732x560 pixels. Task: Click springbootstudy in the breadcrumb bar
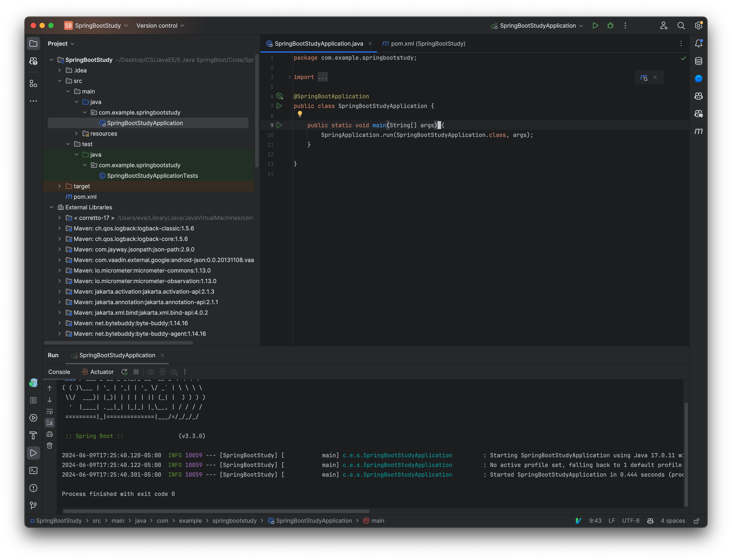coord(234,521)
